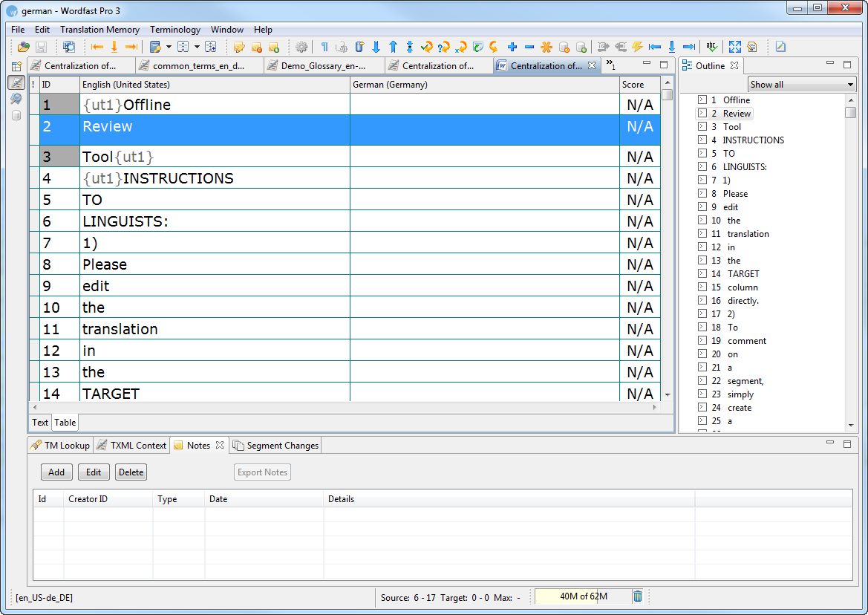
Task: Click the add note pencil icon
Action: click(x=239, y=47)
